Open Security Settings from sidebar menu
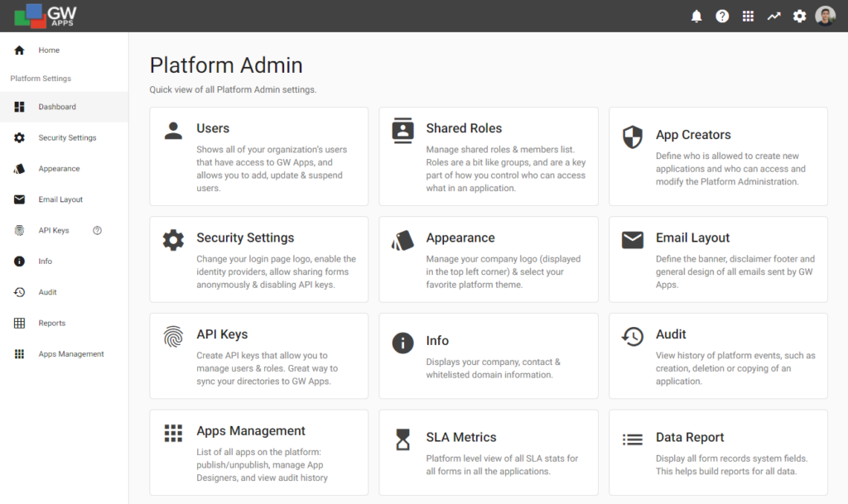The width and height of the screenshot is (848, 504). coord(67,137)
